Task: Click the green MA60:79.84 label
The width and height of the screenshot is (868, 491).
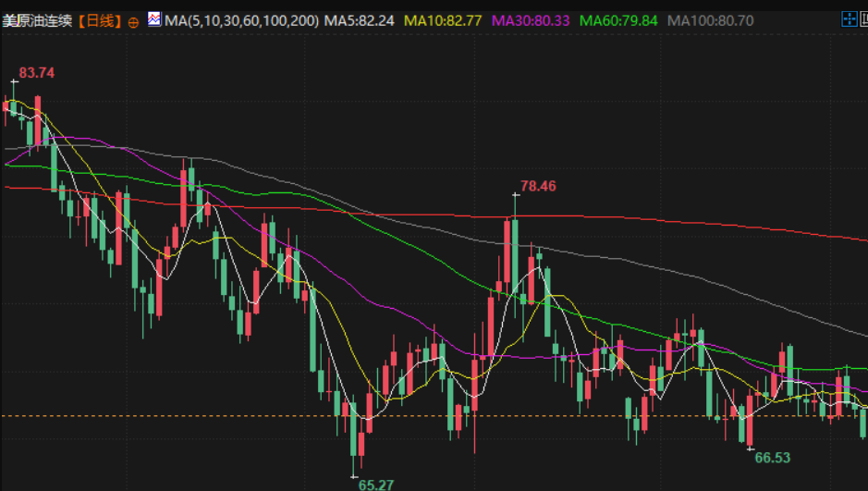Action: pyautogui.click(x=618, y=21)
